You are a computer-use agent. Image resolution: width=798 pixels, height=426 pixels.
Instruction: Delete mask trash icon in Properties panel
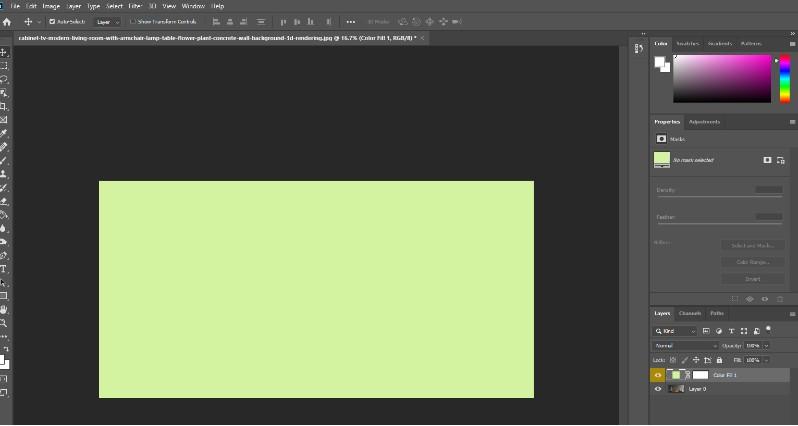click(x=780, y=299)
